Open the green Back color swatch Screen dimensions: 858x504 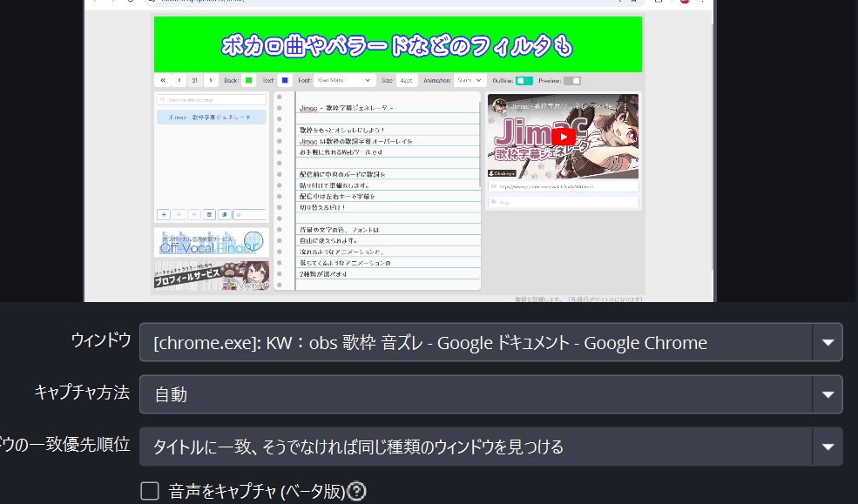[x=248, y=80]
